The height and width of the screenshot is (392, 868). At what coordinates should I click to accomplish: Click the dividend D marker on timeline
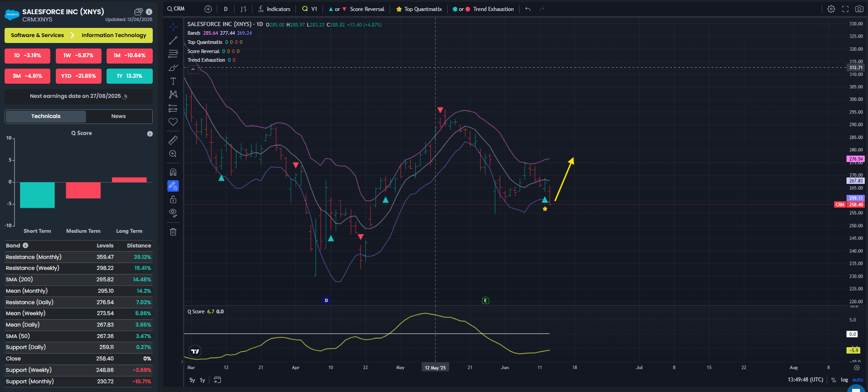326,301
